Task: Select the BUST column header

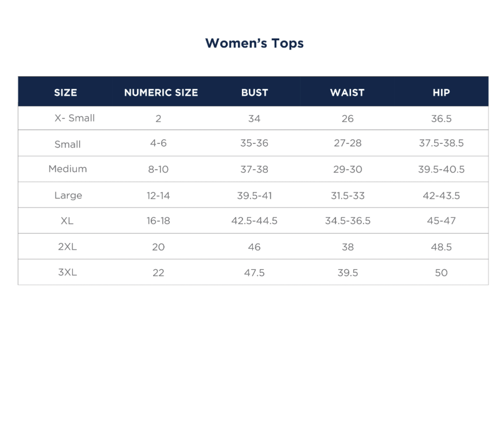Action: [x=255, y=92]
